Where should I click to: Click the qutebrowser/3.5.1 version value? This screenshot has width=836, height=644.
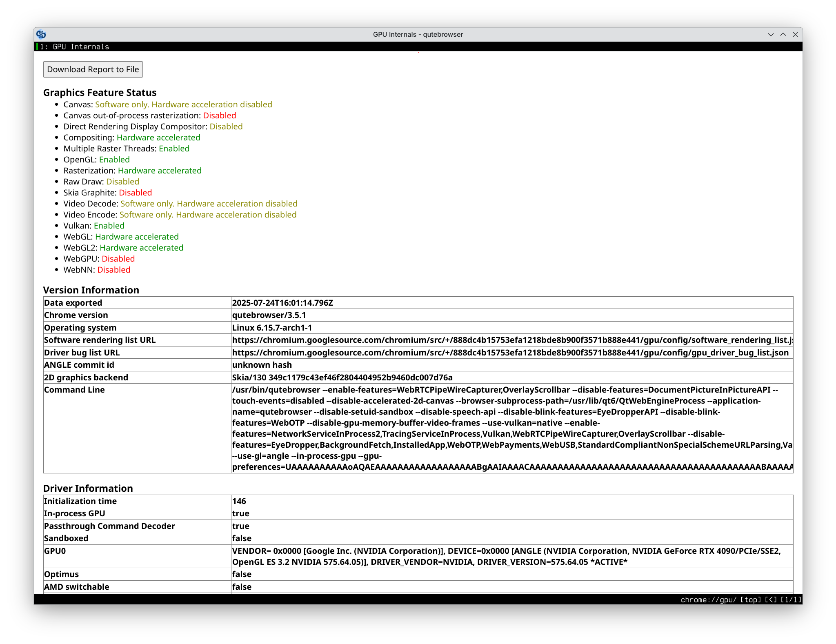pos(269,315)
